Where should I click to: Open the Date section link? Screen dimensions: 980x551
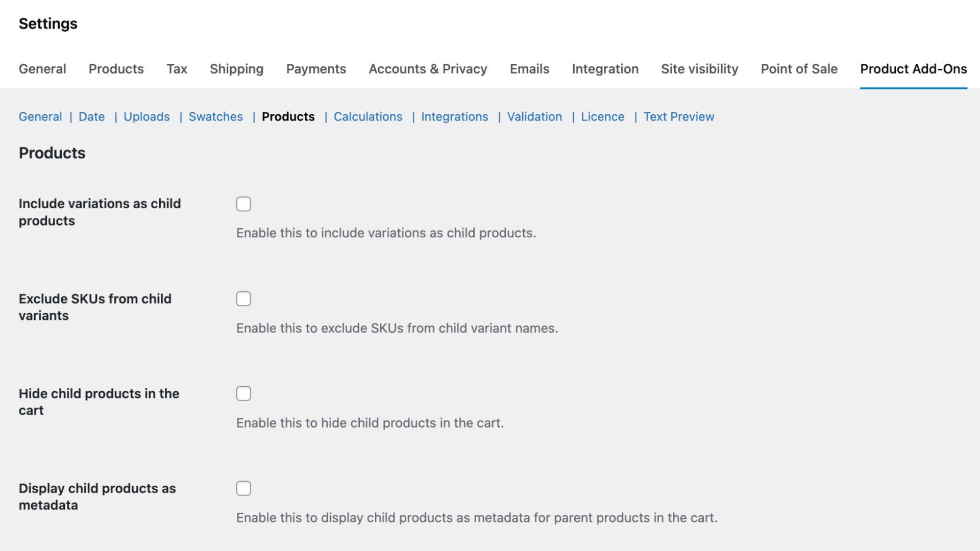pos(91,116)
